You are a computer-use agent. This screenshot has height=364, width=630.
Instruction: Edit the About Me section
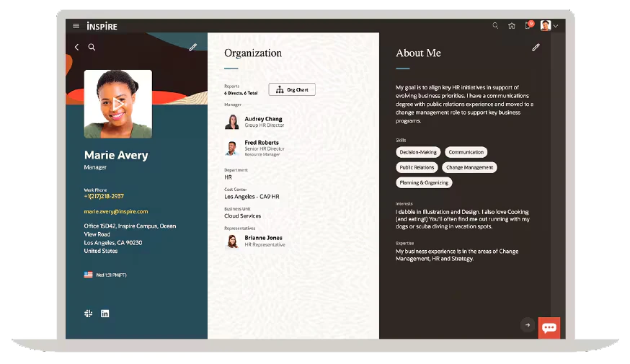tap(536, 48)
